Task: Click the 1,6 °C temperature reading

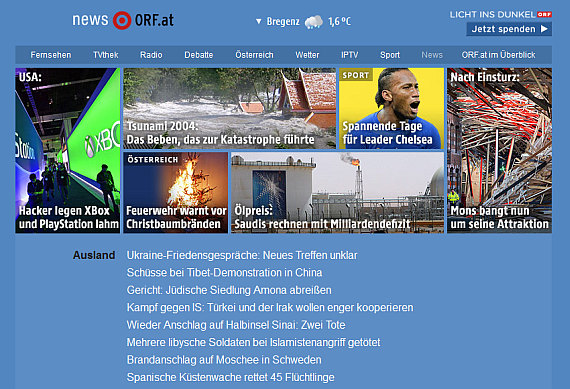Action: 340,21
